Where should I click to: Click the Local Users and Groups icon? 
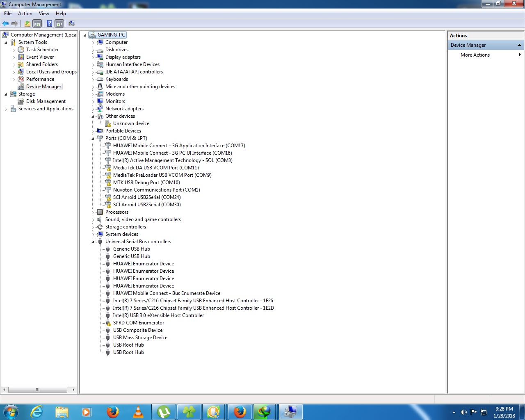[21, 72]
